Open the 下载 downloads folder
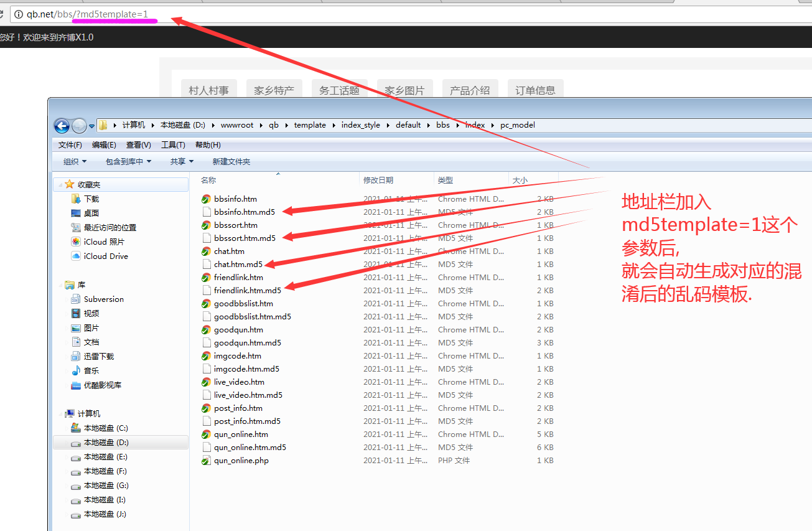The width and height of the screenshot is (812, 531). click(x=91, y=199)
